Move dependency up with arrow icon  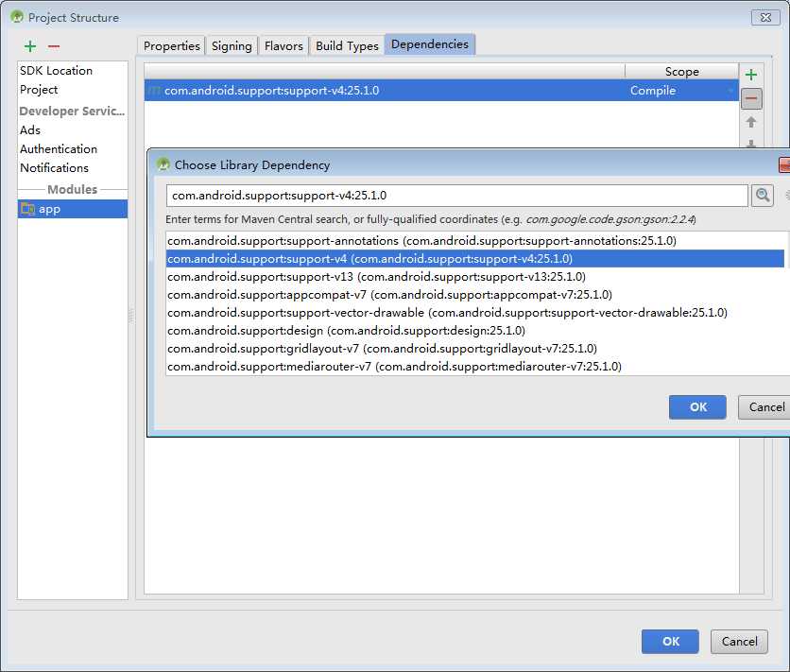pos(751,122)
